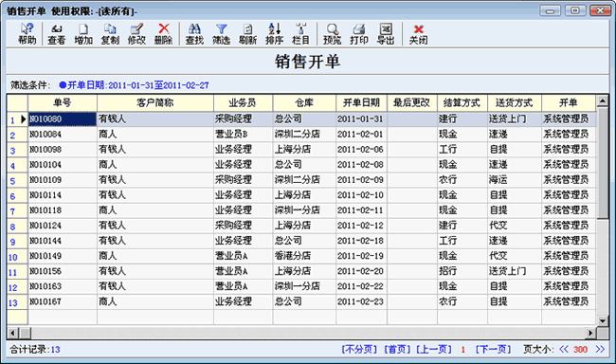616x364 pixels.
Task: Delete the record with 删除 icon
Action: coord(163,34)
